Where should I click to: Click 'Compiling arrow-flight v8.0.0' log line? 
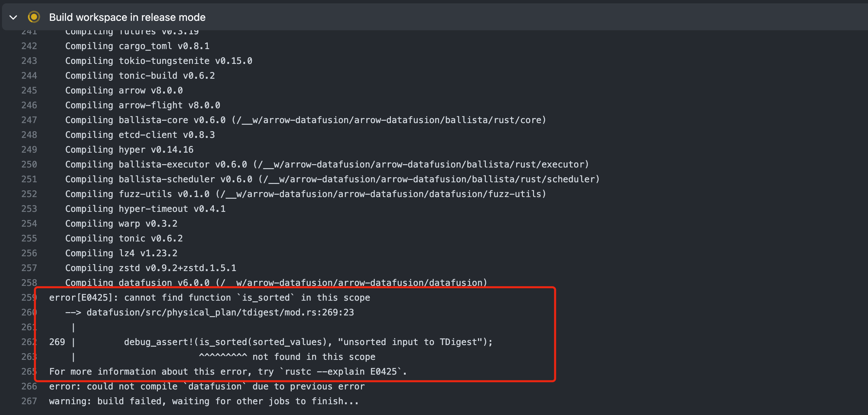coord(142,105)
